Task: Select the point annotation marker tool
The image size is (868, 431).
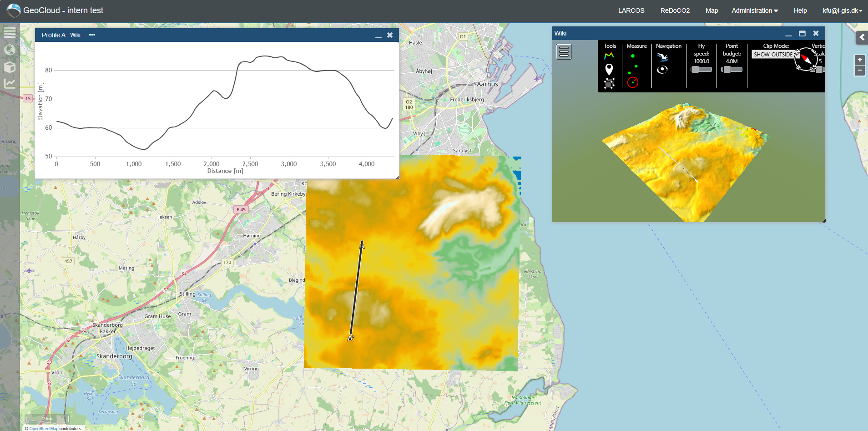Action: 609,69
